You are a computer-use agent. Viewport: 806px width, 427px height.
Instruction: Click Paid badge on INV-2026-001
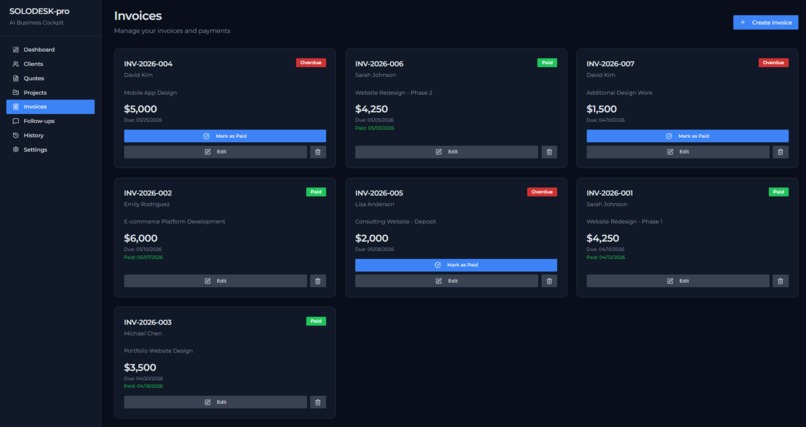pos(779,192)
